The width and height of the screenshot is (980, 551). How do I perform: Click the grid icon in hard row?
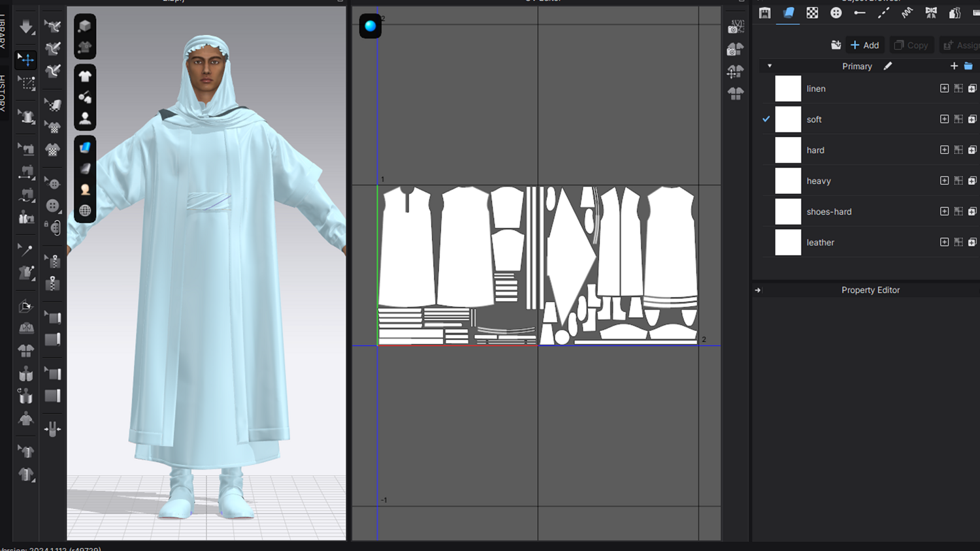(958, 150)
